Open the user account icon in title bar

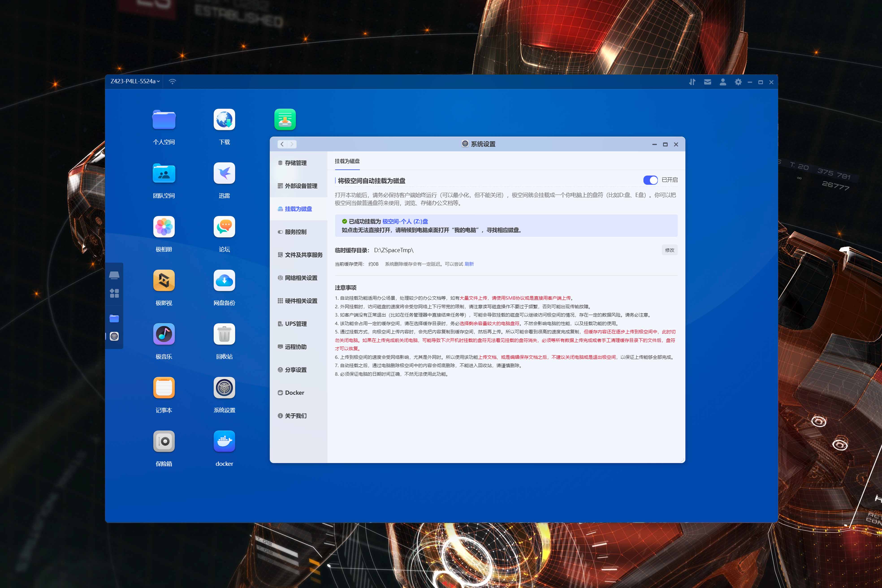[x=723, y=82]
